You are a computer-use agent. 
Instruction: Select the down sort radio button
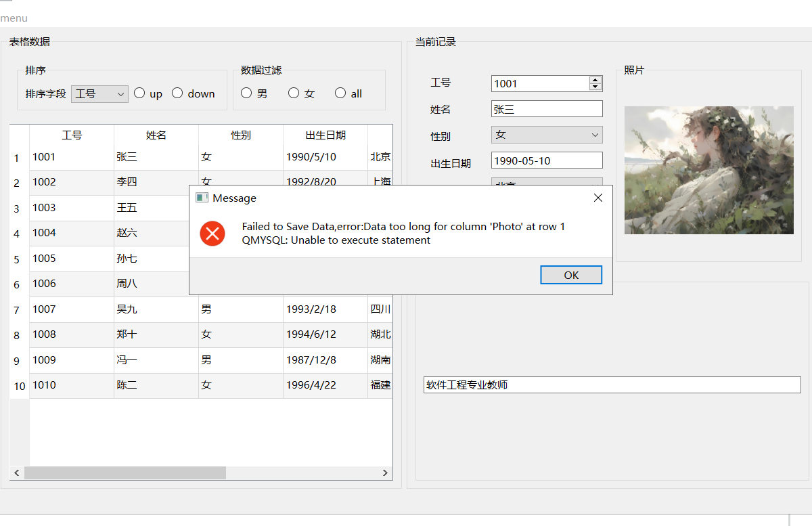click(194, 93)
